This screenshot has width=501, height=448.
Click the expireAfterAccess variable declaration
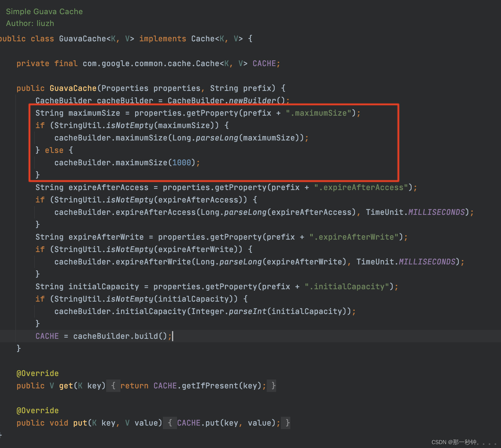(109, 187)
